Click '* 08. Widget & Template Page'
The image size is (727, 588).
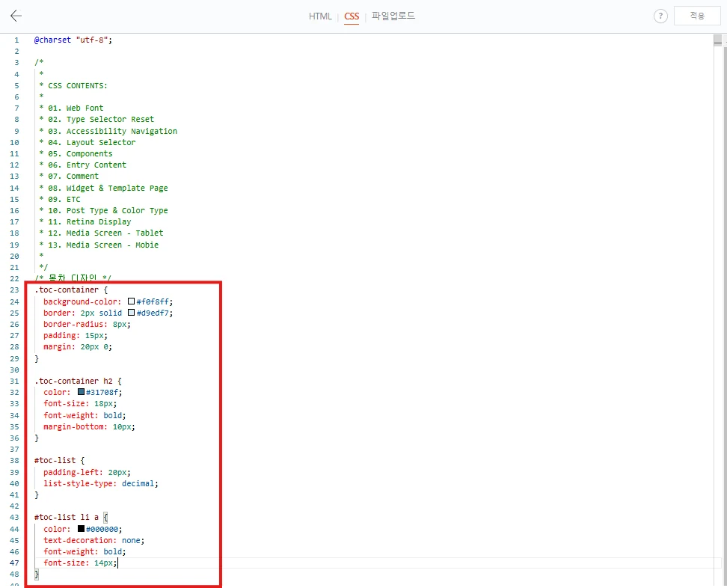tap(103, 188)
